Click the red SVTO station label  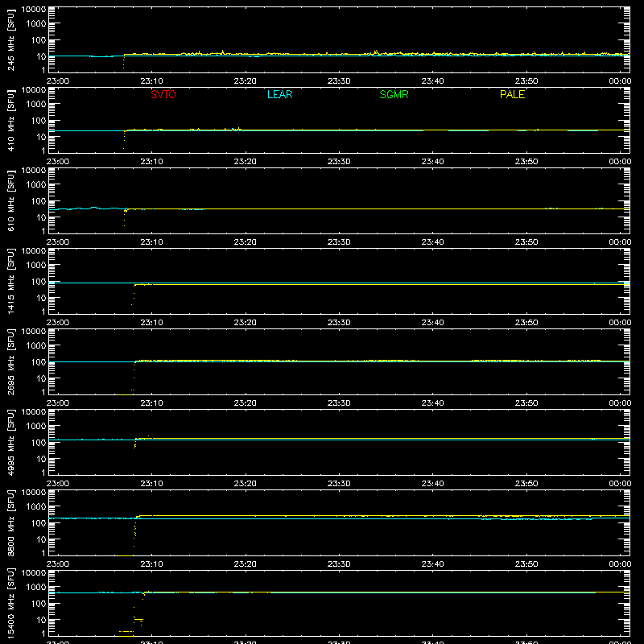coord(163,94)
